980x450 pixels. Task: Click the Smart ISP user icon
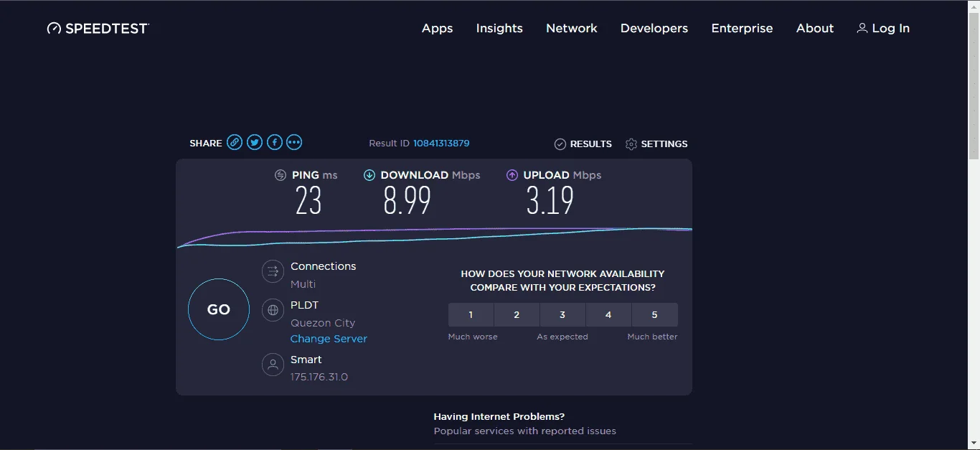point(273,365)
